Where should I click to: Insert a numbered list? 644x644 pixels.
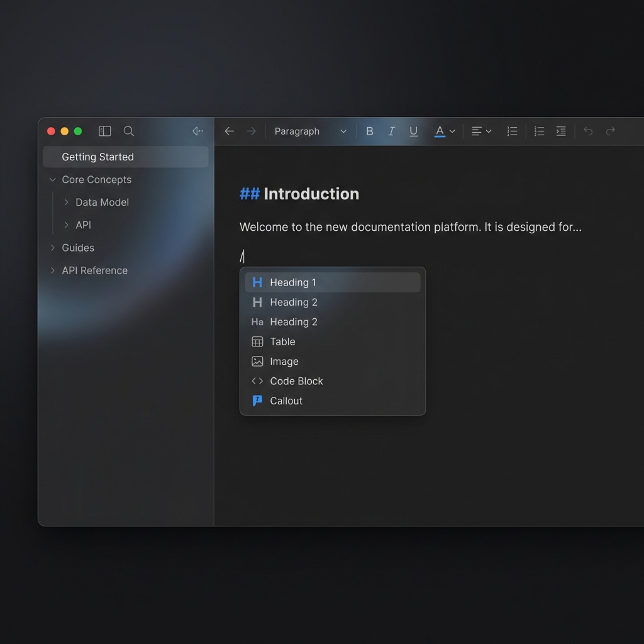[513, 131]
